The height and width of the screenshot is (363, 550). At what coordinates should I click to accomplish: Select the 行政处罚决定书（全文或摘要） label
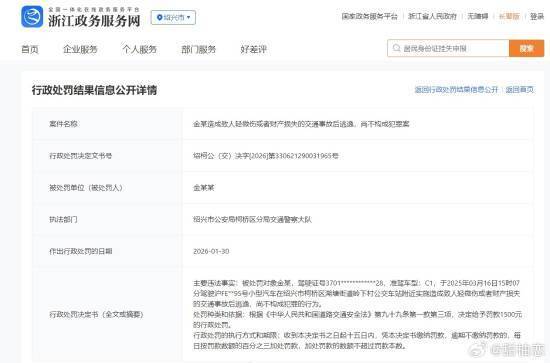coord(96,314)
